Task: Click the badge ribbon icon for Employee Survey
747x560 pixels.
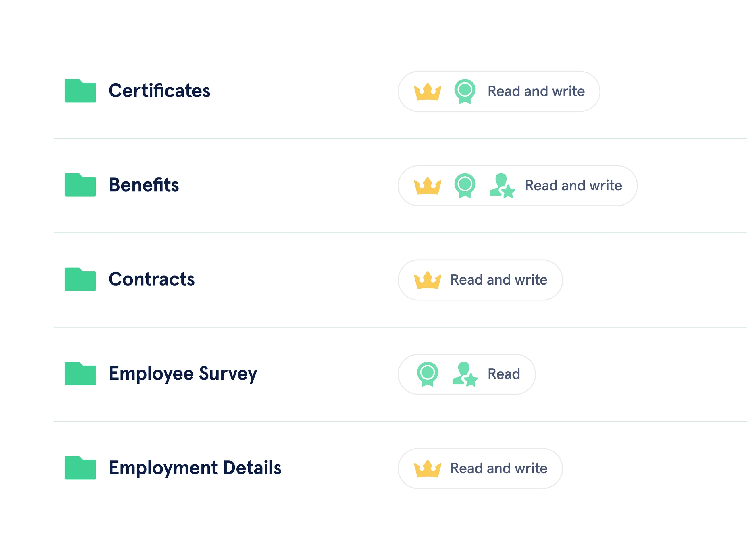Action: click(428, 374)
